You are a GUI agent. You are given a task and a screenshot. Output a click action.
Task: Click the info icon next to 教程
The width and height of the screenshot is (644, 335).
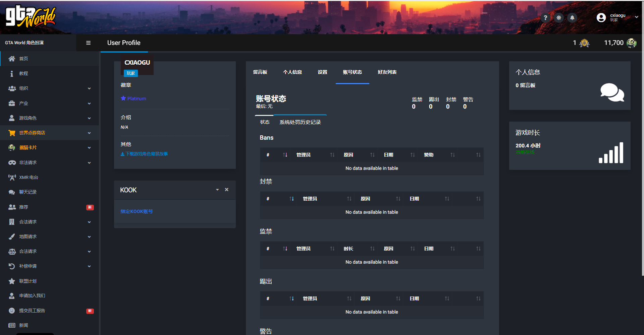(x=12, y=73)
